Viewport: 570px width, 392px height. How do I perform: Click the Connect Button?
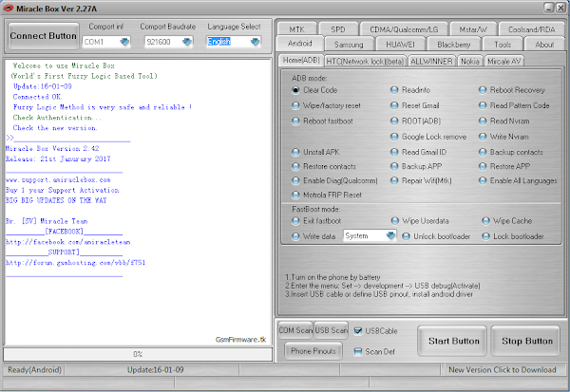[44, 36]
